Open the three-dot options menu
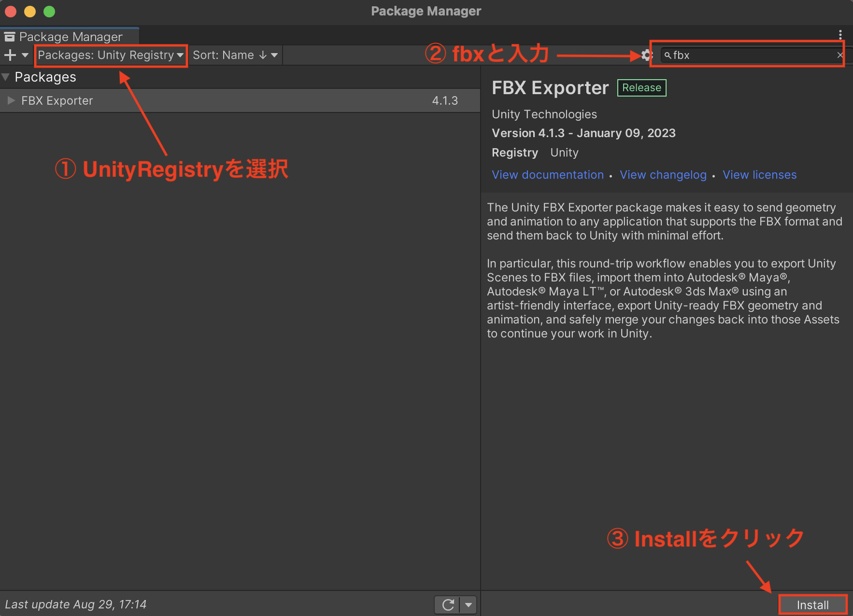 pos(840,34)
